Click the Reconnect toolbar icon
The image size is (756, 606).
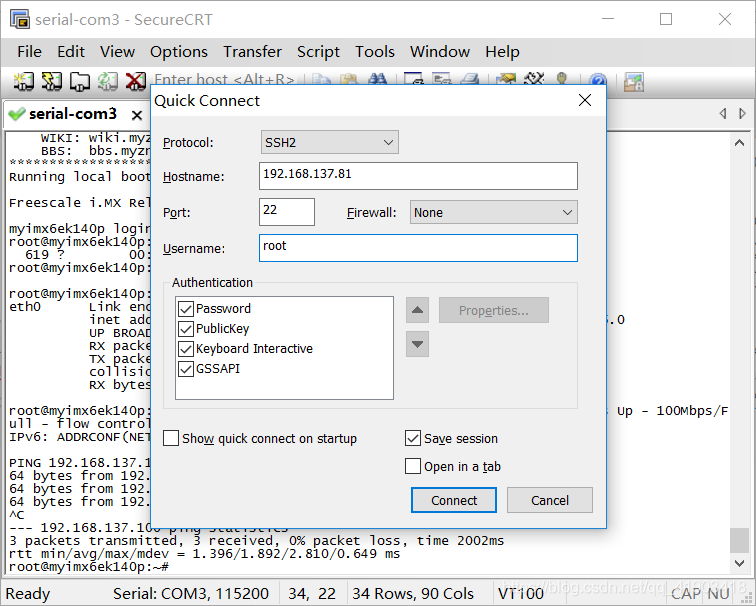(x=108, y=81)
